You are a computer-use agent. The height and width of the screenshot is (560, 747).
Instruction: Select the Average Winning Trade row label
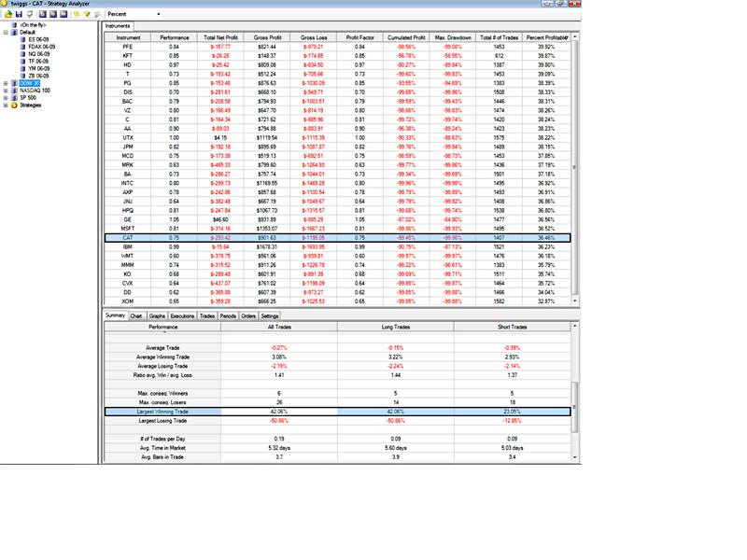(x=162, y=357)
